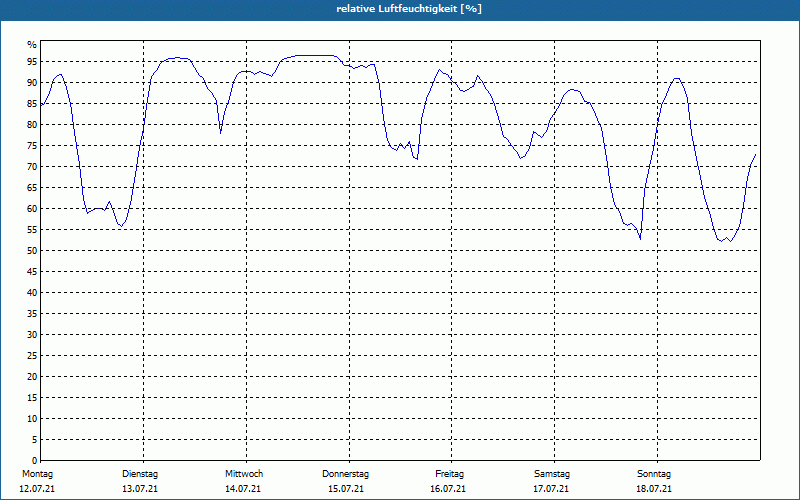Screen dimensions: 800x500
Task: Click the '%' unit label on the y-axis
Action: pos(32,45)
